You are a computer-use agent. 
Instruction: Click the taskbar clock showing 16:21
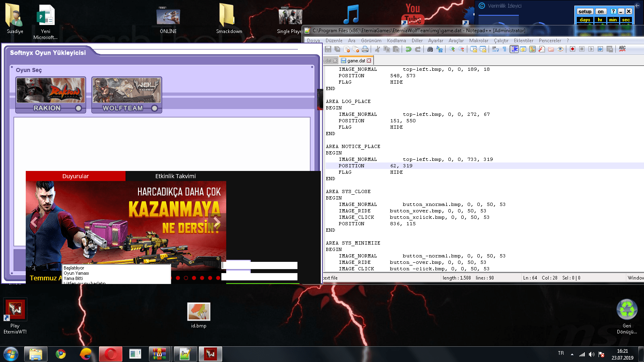[622, 354]
